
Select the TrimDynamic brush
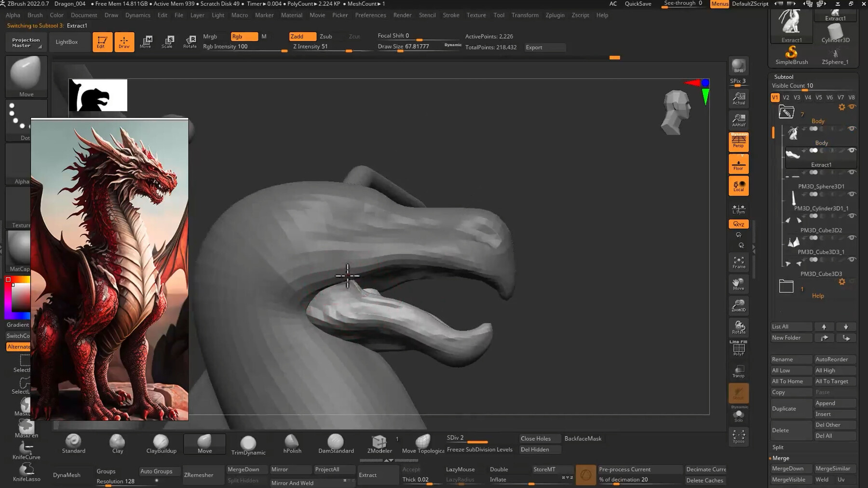tap(248, 443)
